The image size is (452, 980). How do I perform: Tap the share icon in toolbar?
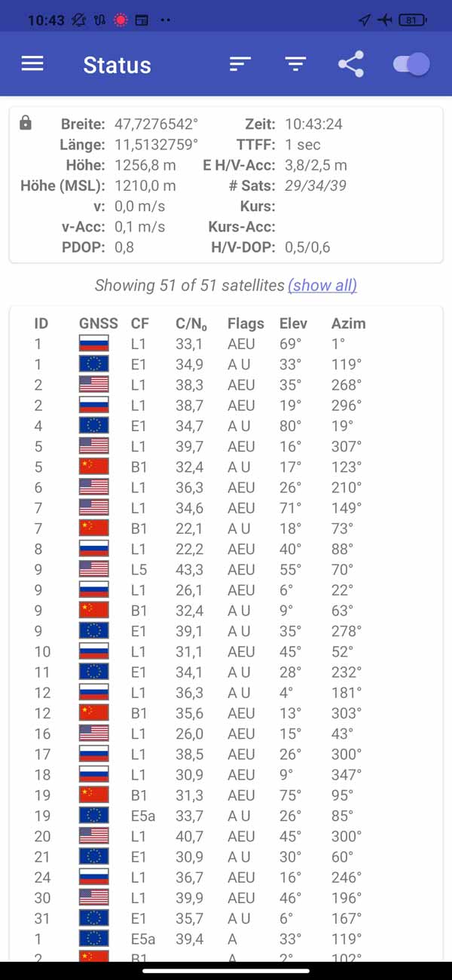351,64
